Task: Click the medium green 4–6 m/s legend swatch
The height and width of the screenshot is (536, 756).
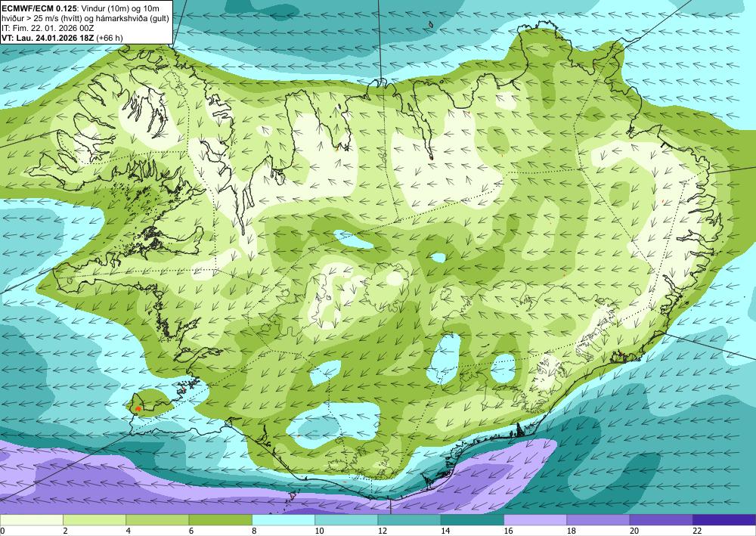Action: click(x=157, y=520)
